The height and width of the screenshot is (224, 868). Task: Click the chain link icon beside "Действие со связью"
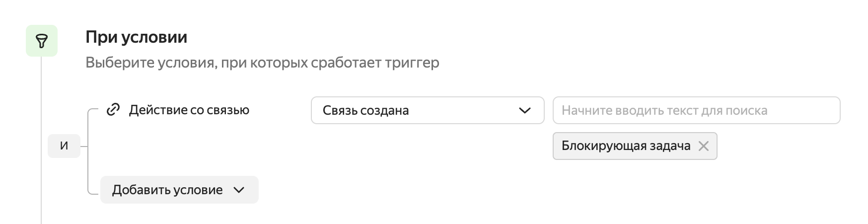114,110
